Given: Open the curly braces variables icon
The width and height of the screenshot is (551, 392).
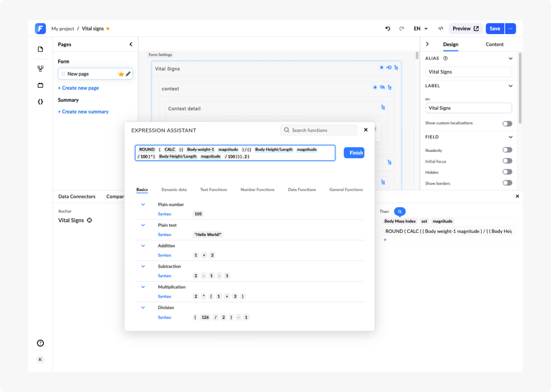Looking at the screenshot, I should (40, 102).
